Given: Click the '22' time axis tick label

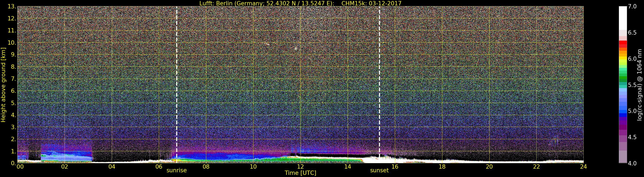Looking at the screenshot, I should tap(536, 167).
